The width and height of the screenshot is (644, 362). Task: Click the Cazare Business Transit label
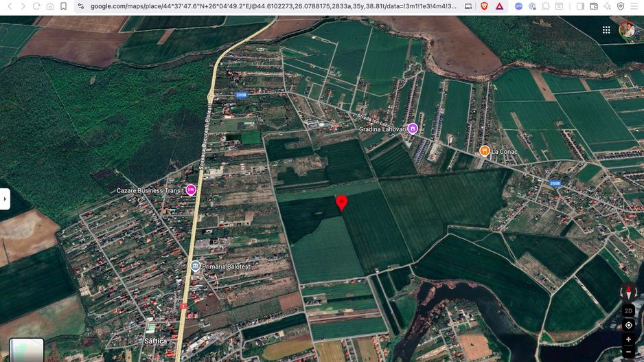150,191
